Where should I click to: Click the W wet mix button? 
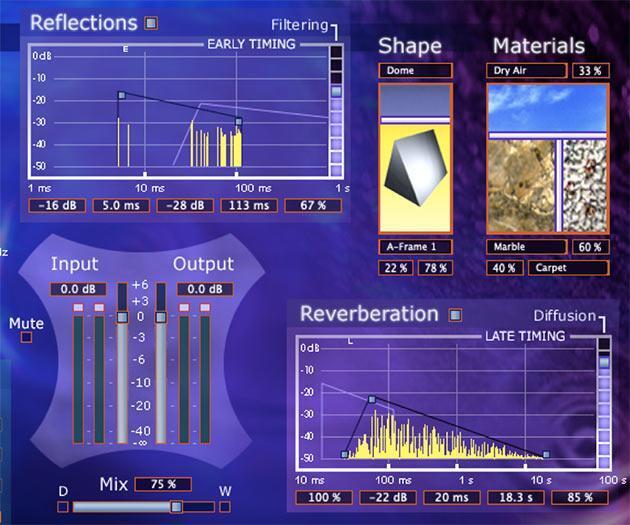[x=225, y=507]
